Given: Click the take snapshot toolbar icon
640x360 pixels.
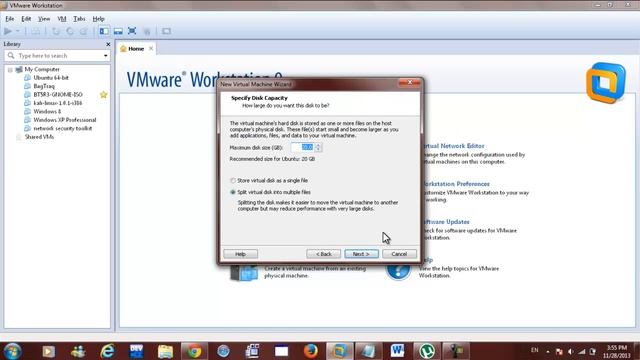Looking at the screenshot, I should tap(56, 31).
